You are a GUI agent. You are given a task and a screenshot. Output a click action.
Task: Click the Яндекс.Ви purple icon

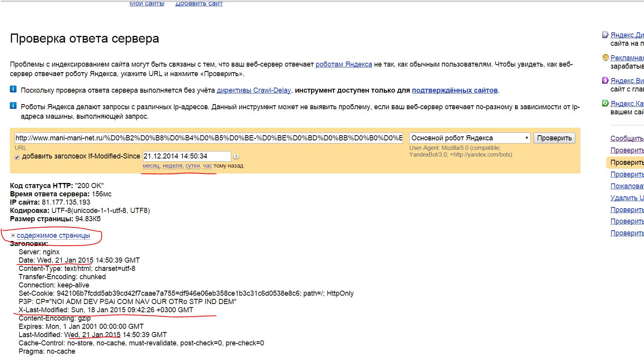605,80
